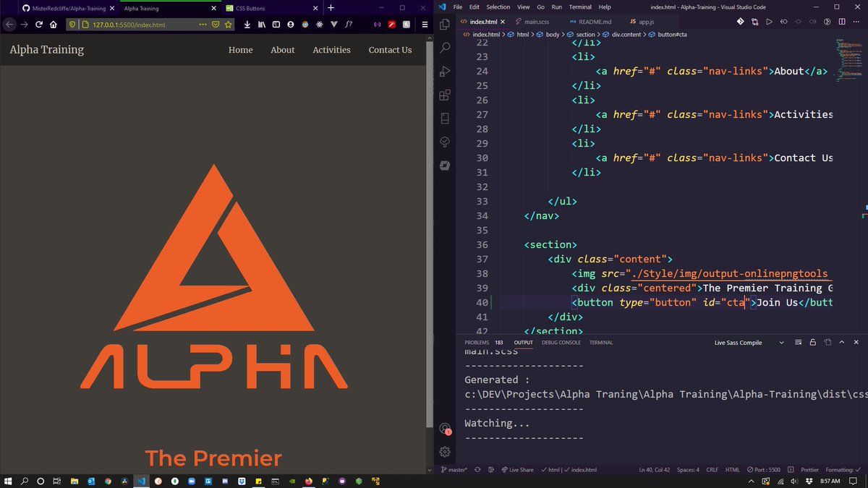Switch to DEBUG CONSOLE panel tab
This screenshot has width=868, height=488.
point(561,342)
